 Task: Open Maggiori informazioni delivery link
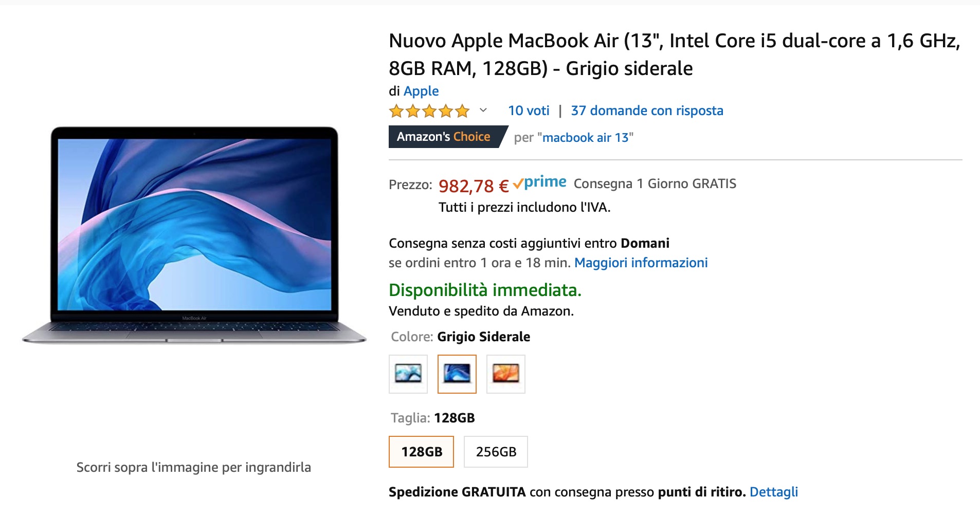pos(641,263)
